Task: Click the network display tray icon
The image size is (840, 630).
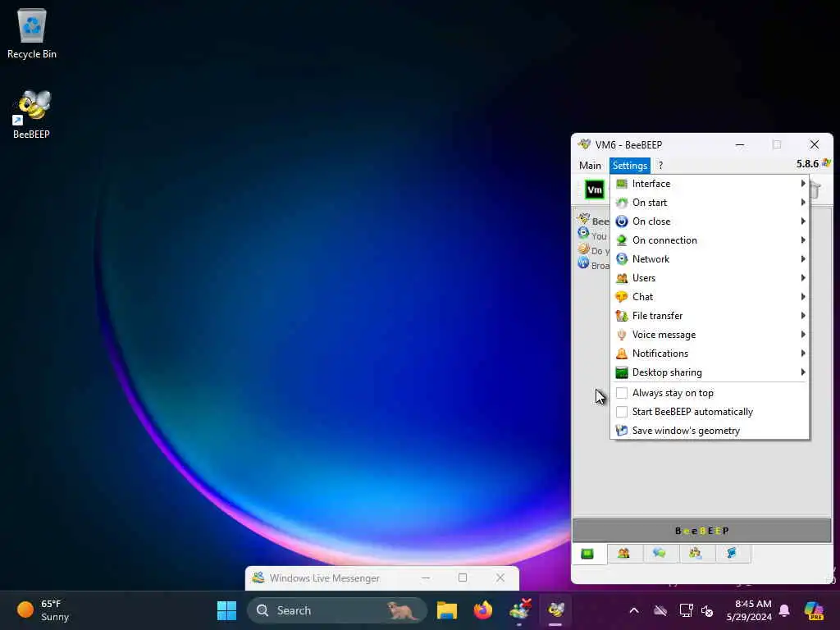Action: pos(686,610)
